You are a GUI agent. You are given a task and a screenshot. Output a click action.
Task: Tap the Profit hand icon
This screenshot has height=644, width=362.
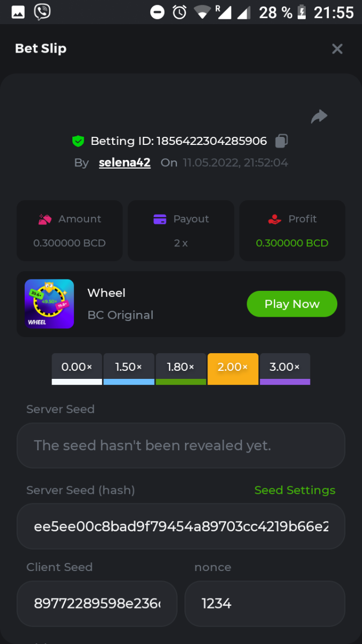pyautogui.click(x=274, y=219)
